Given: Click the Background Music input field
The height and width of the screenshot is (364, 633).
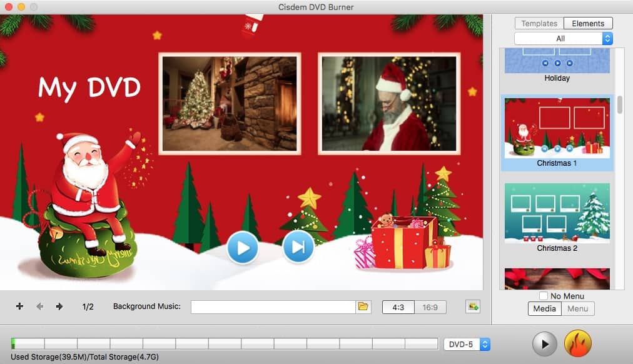Looking at the screenshot, I should (273, 306).
